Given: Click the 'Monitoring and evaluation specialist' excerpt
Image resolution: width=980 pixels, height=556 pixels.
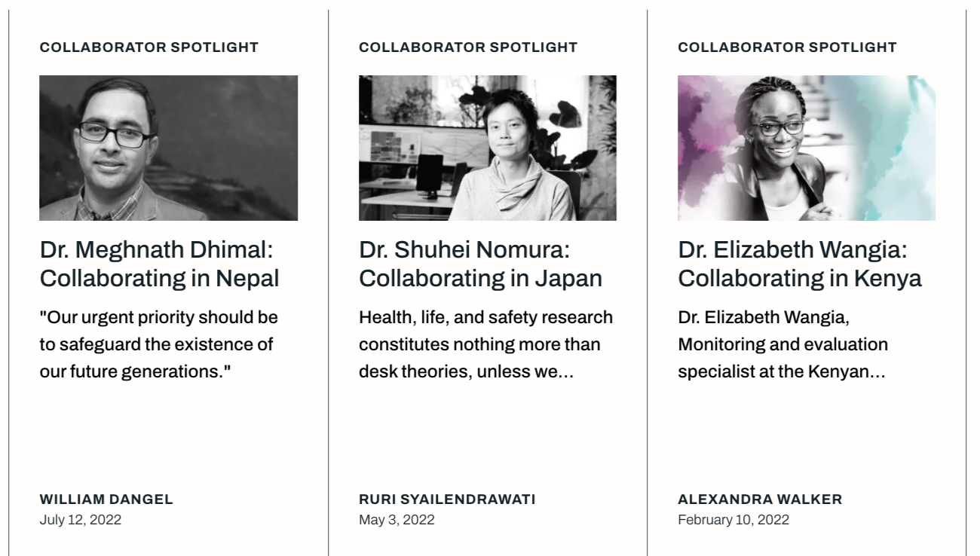Looking at the screenshot, I should [782, 344].
